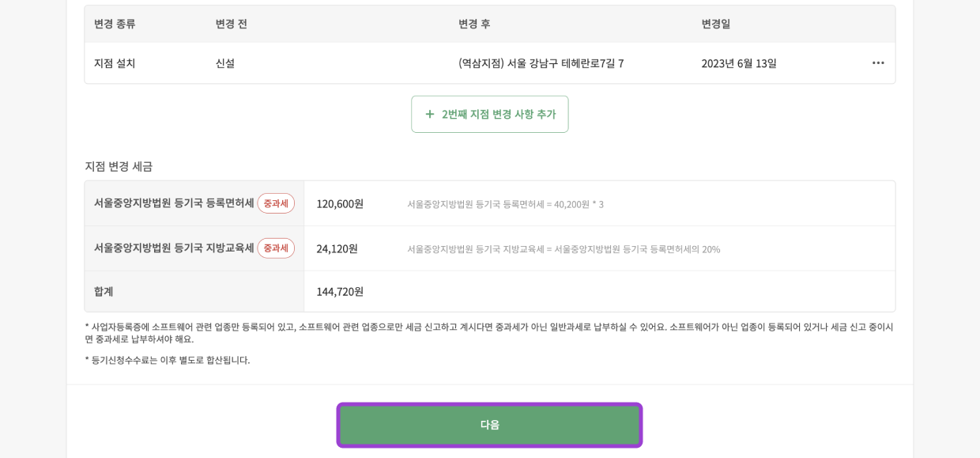The image size is (980, 458).
Task: Click the 등록면허세 = 40,200원 * 3 formula
Action: click(505, 204)
